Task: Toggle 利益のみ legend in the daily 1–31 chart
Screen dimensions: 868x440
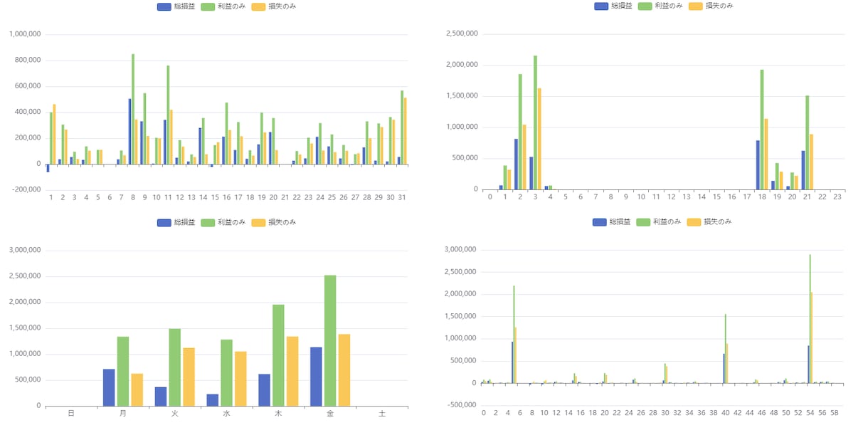Action: (x=223, y=6)
